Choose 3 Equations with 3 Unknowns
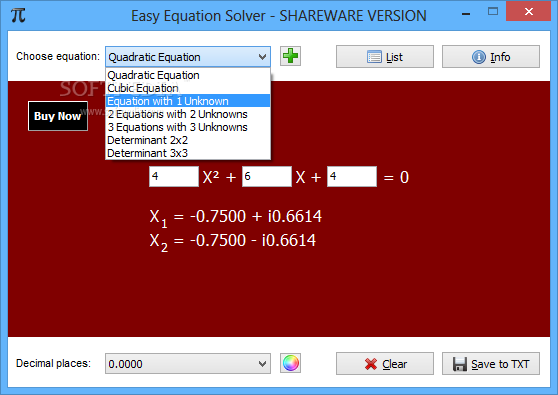 coord(188,127)
